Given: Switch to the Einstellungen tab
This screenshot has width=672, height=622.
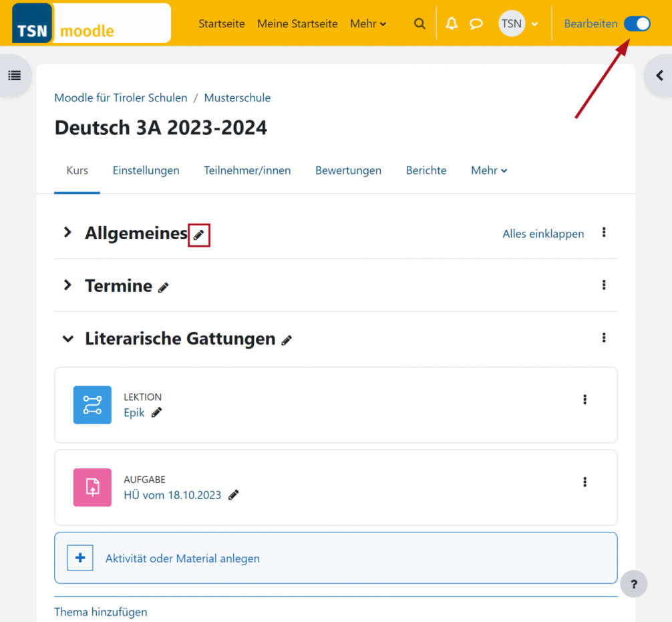Looking at the screenshot, I should (146, 170).
